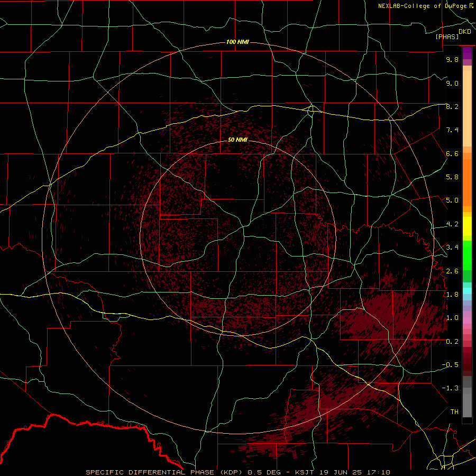Image resolution: width=476 pixels, height=476 pixels.
Task: Click the 50 NMI range ring label
Action: click(x=237, y=140)
